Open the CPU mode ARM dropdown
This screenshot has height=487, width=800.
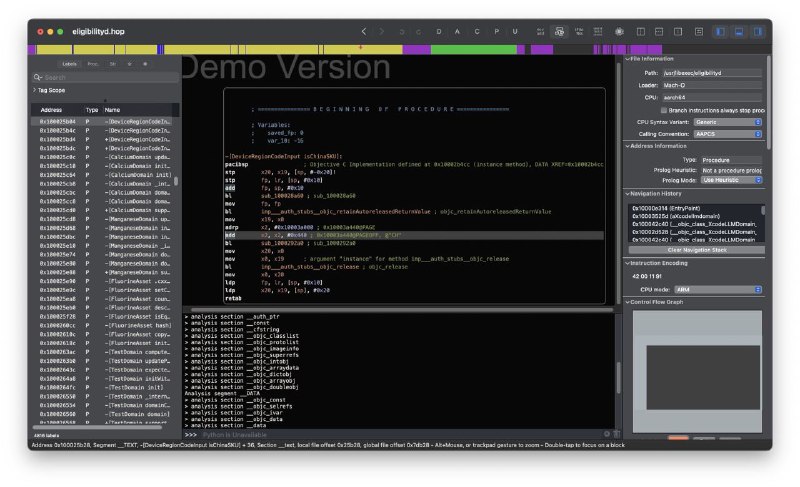[x=718, y=289]
